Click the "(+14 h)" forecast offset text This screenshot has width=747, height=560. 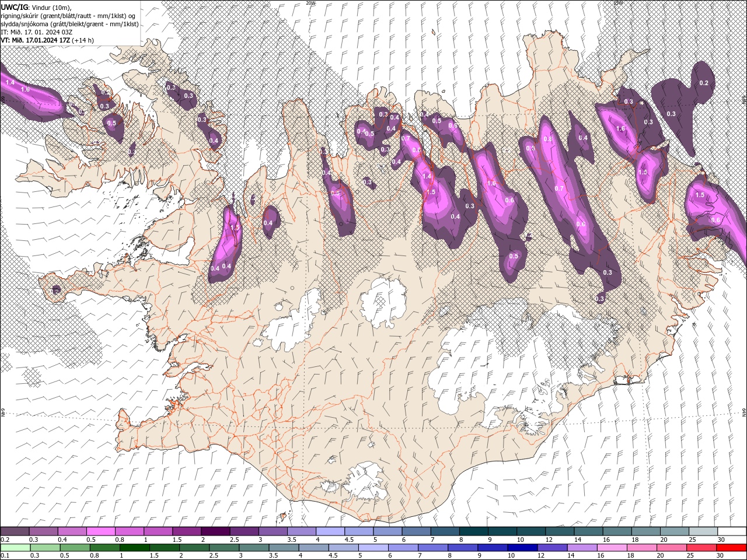pos(83,40)
